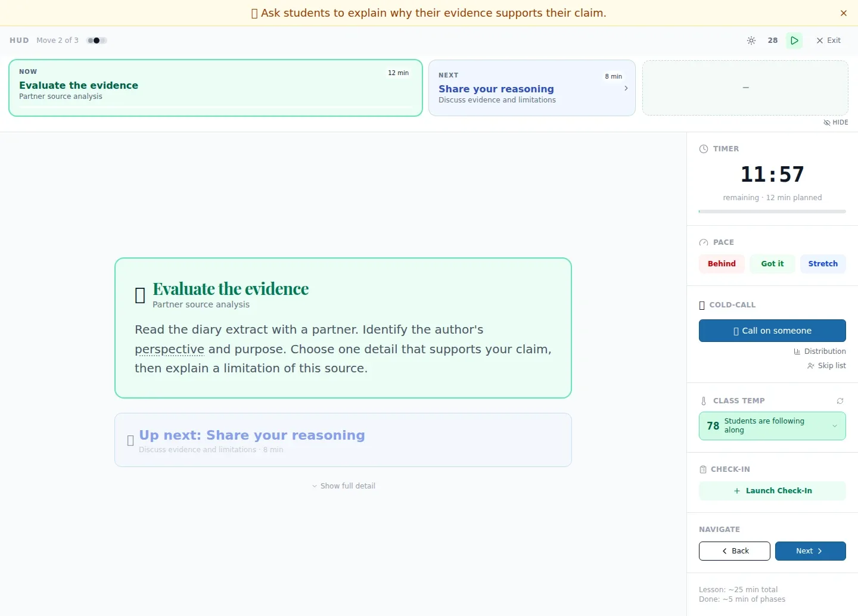The width and height of the screenshot is (858, 616).
Task: Advance with the Next button
Action: pos(810,551)
